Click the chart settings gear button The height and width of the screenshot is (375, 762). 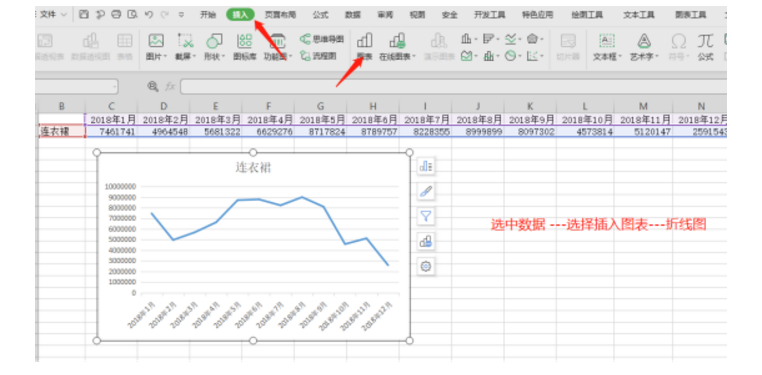(x=426, y=266)
